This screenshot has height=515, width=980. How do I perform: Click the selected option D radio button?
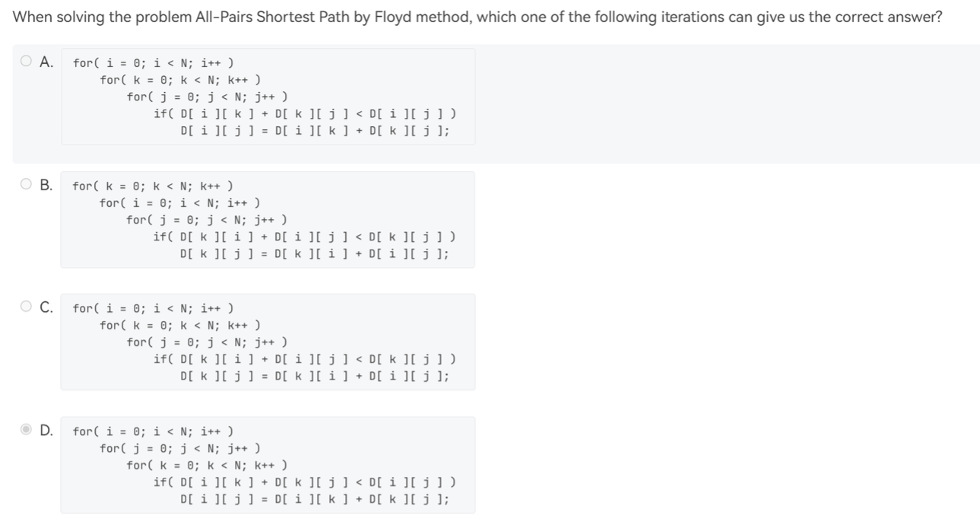pos(27,431)
